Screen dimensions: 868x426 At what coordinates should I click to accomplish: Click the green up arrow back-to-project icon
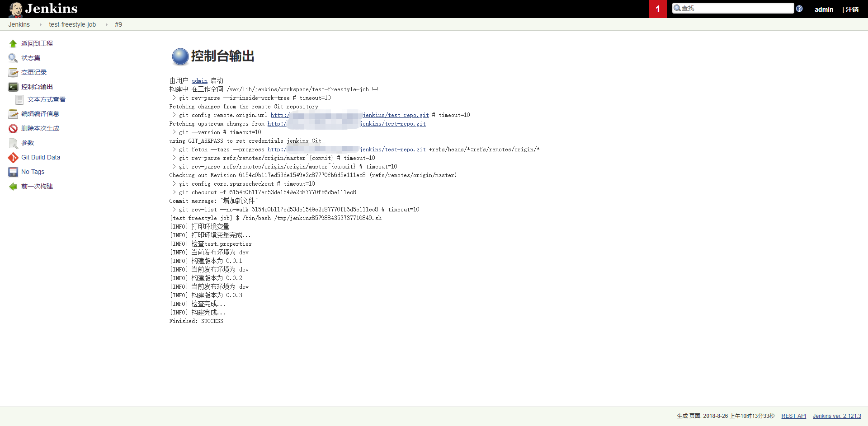coord(13,43)
